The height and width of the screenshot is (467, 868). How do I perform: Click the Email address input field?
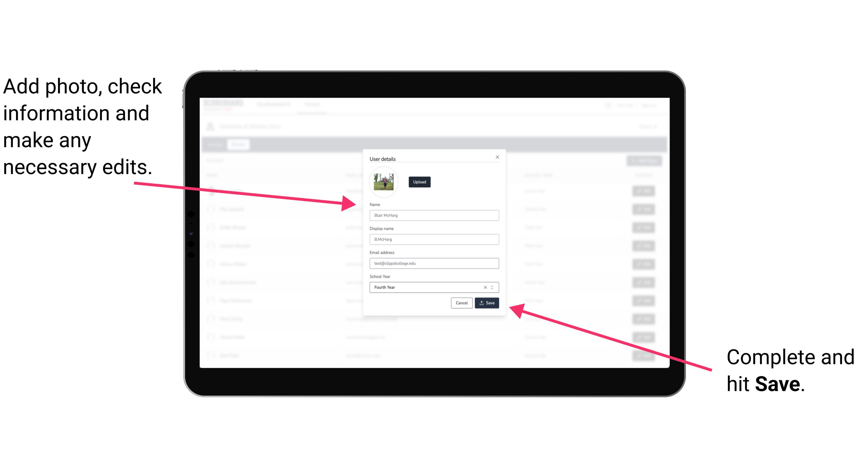433,264
